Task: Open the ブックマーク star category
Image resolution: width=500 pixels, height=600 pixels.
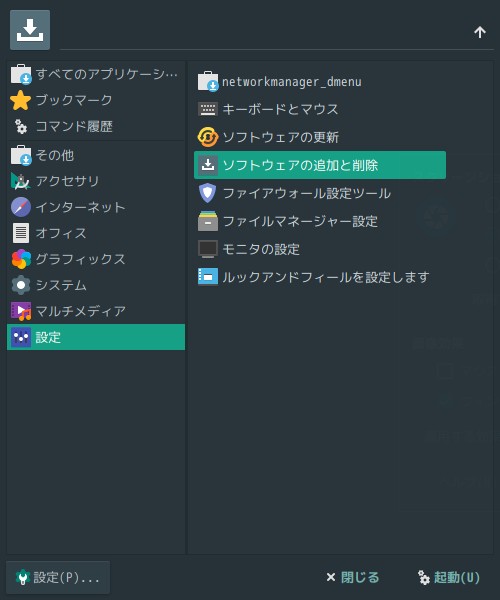Action: coord(96,100)
